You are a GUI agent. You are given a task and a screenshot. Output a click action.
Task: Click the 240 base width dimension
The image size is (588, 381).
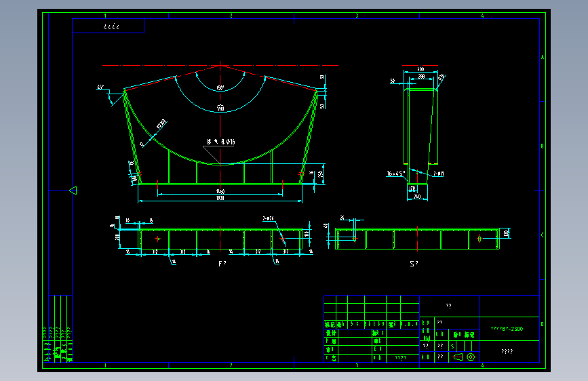click(417, 197)
